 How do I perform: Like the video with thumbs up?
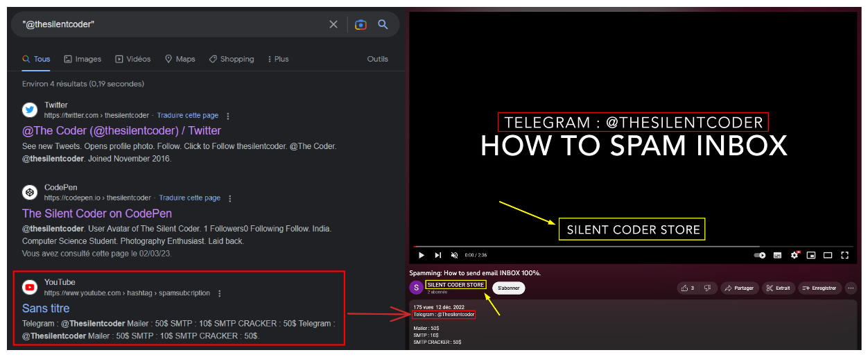click(689, 288)
